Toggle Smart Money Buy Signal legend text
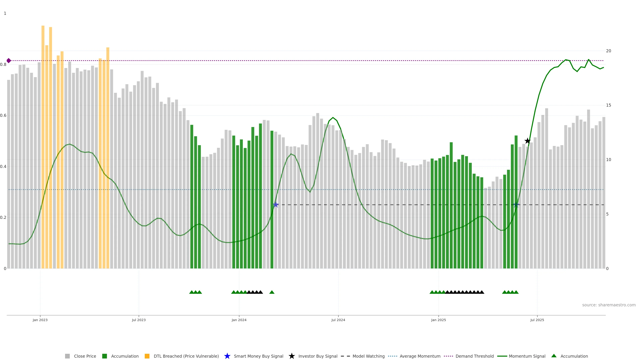The height and width of the screenshot is (362, 644). (258, 356)
